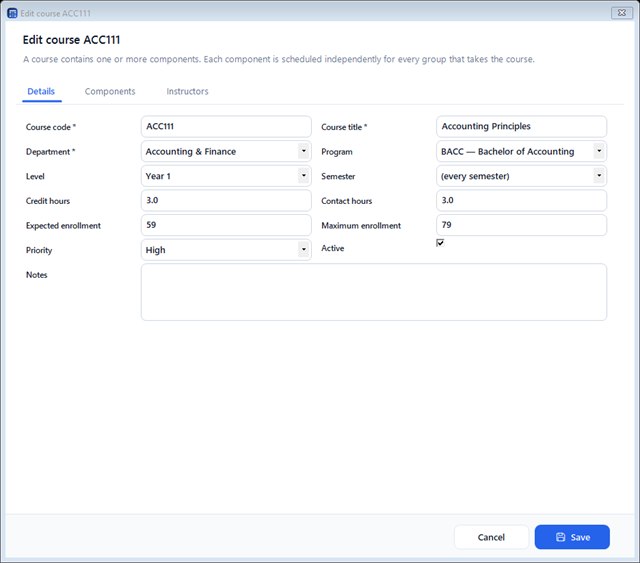Image resolution: width=640 pixels, height=563 pixels.
Task: Click the course components description text
Action: 279,59
